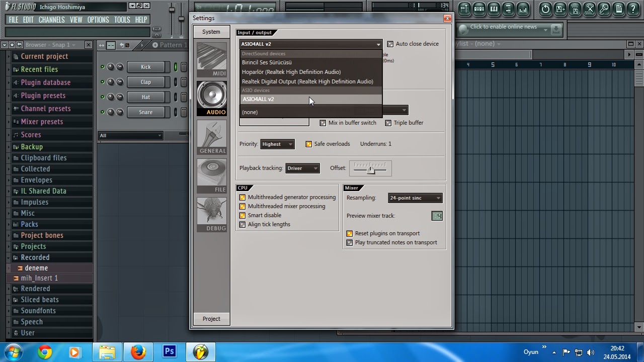This screenshot has height=362, width=644.
Task: Switch to the System settings tab
Action: point(211,32)
